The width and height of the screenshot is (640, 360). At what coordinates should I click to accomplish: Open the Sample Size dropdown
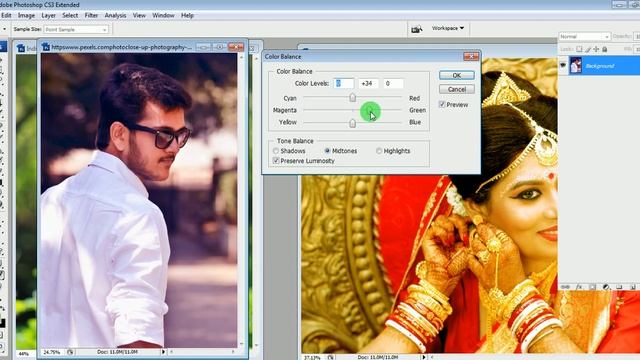[x=76, y=29]
